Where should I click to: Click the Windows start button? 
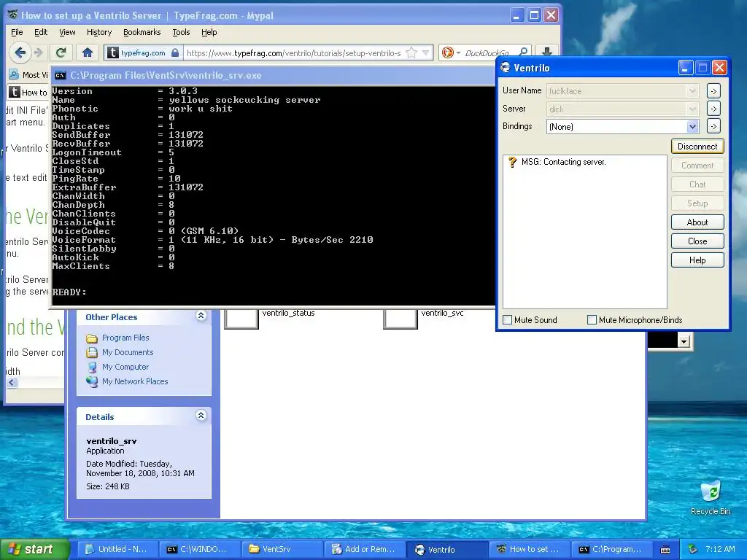tap(34, 549)
